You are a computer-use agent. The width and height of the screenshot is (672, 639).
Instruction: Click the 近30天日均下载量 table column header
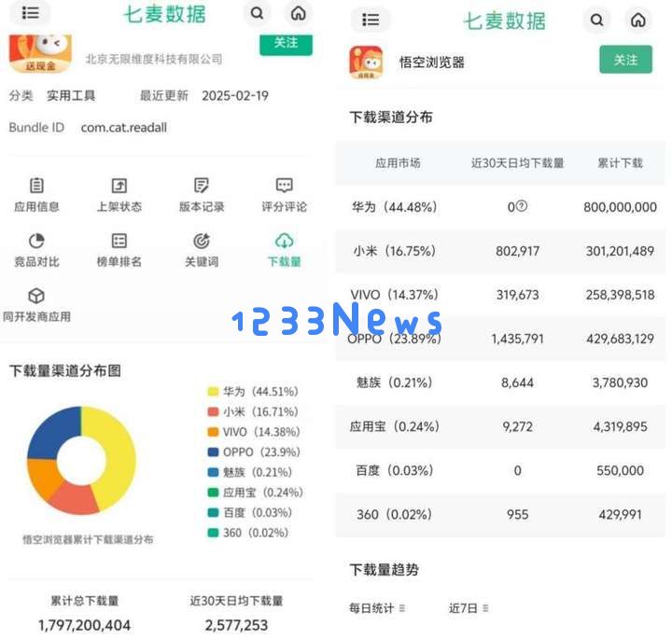(x=517, y=163)
